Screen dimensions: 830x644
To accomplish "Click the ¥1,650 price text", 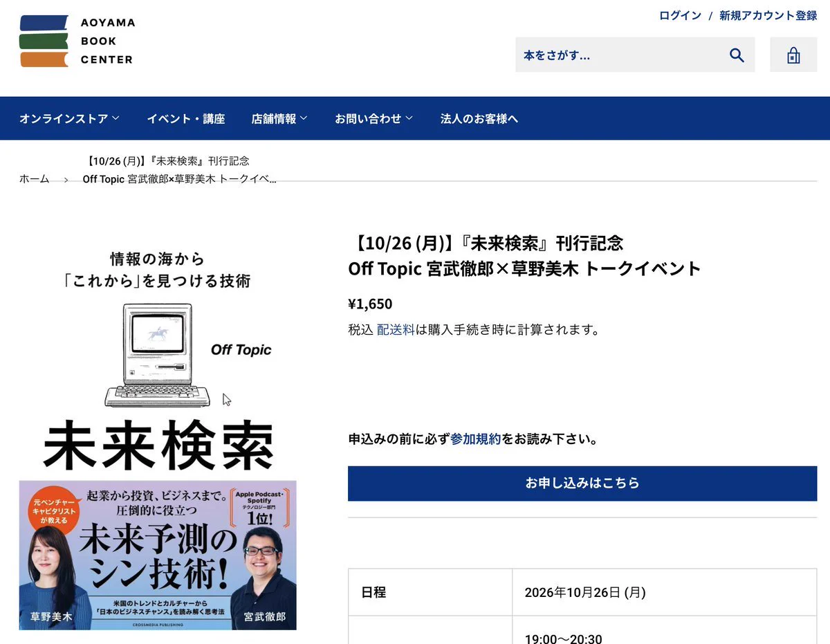I will [x=370, y=304].
